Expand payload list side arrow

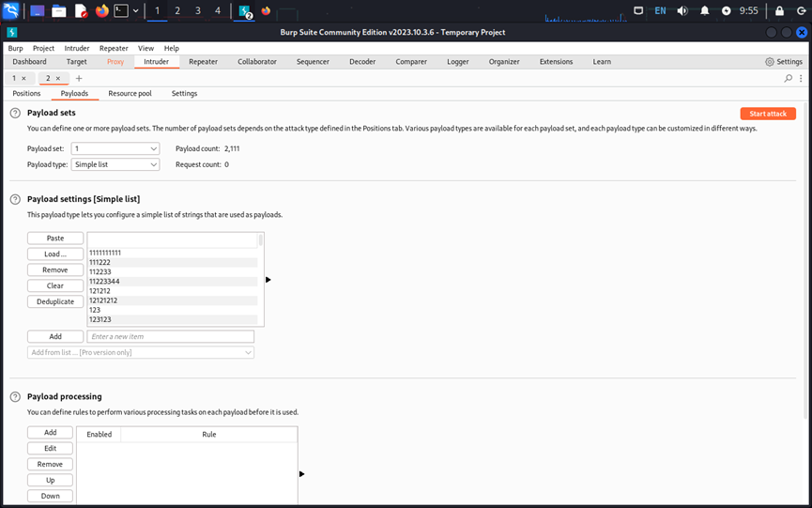pyautogui.click(x=268, y=280)
